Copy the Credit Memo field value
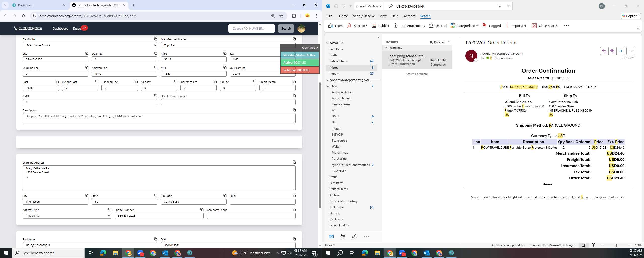This screenshot has width=644, height=258. [x=294, y=81]
